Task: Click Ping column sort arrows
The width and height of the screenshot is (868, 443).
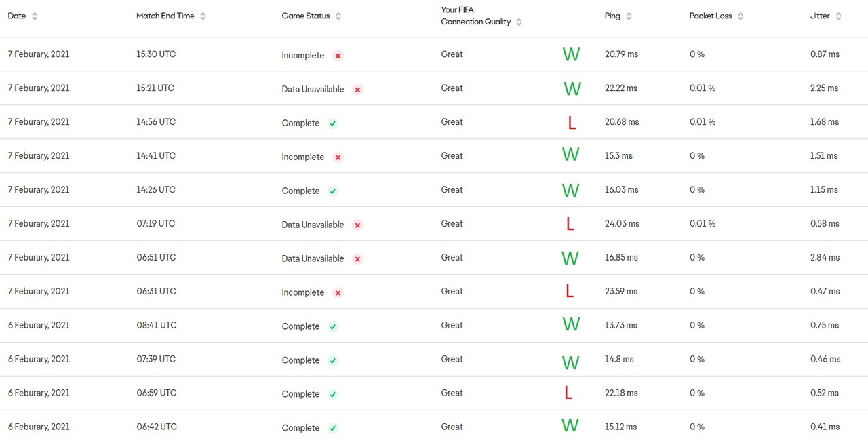Action: coord(629,16)
